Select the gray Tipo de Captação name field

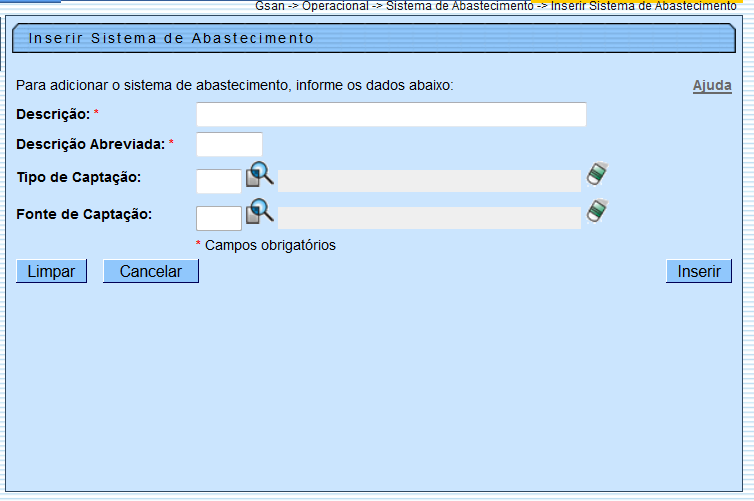[x=429, y=181]
